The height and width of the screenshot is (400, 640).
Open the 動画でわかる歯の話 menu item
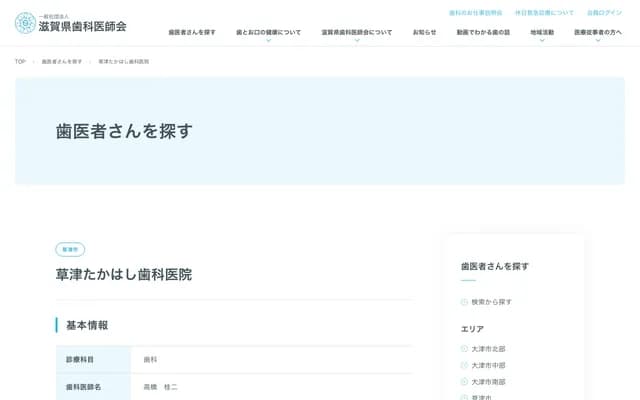[x=483, y=32]
